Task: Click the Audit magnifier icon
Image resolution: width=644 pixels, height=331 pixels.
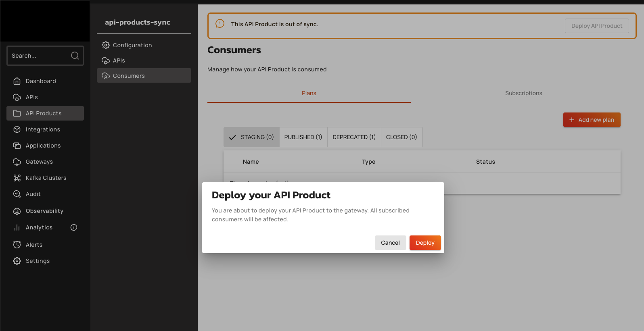Action: pyautogui.click(x=17, y=194)
